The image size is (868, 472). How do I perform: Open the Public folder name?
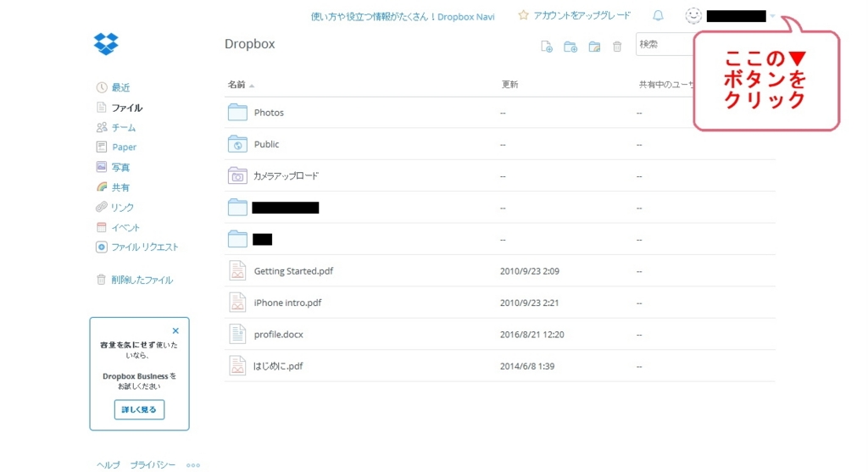coord(266,144)
